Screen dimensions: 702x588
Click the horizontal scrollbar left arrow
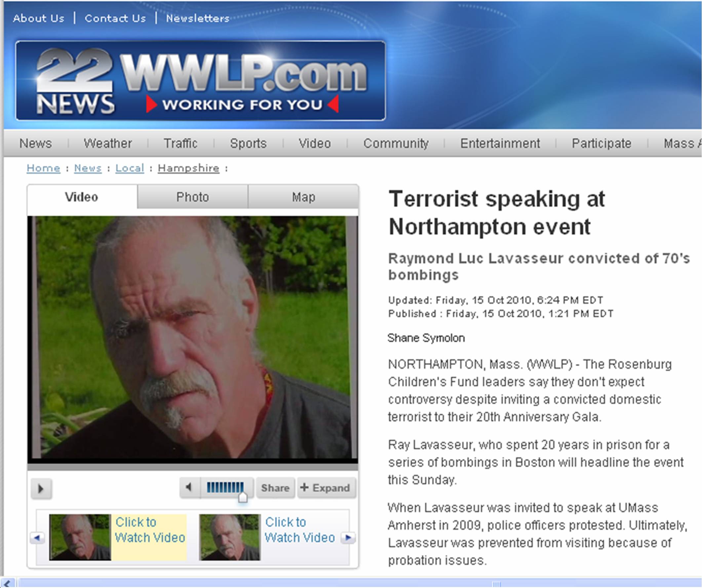[8, 583]
